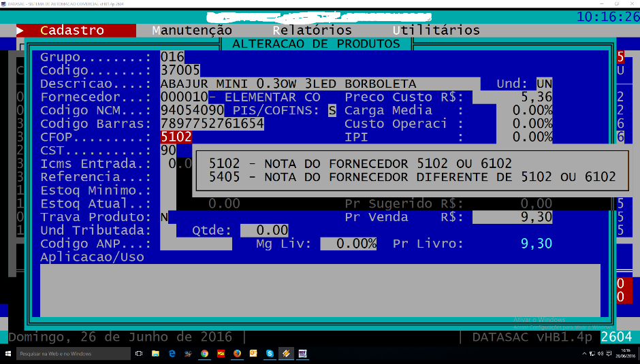Click the Descricao field ABAJUR MINI
The width and height of the screenshot is (640, 364).
coord(320,84)
